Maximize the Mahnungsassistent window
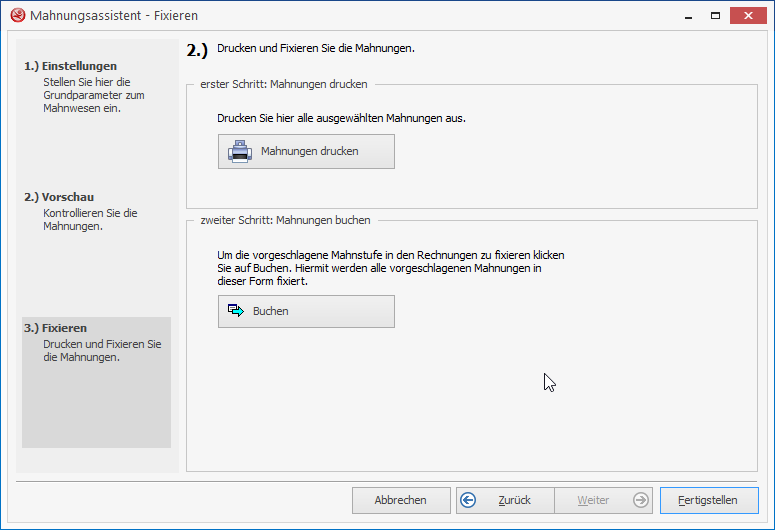This screenshot has width=775, height=530. click(715, 16)
